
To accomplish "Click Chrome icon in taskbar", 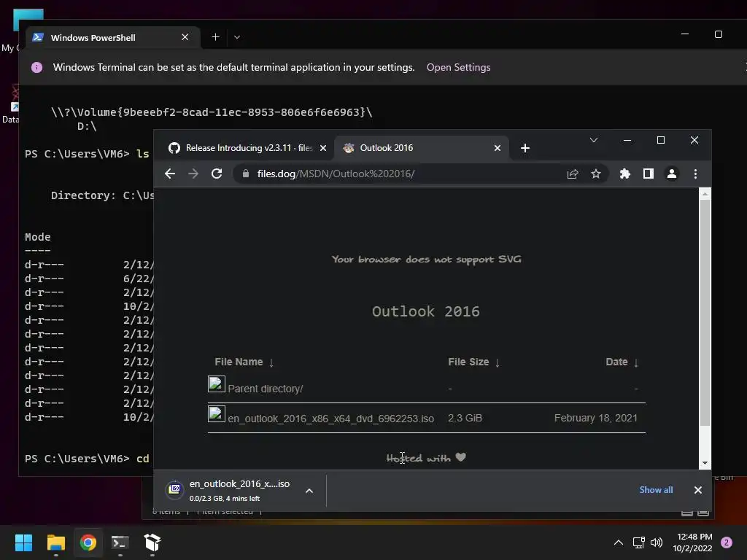I will [x=88, y=542].
